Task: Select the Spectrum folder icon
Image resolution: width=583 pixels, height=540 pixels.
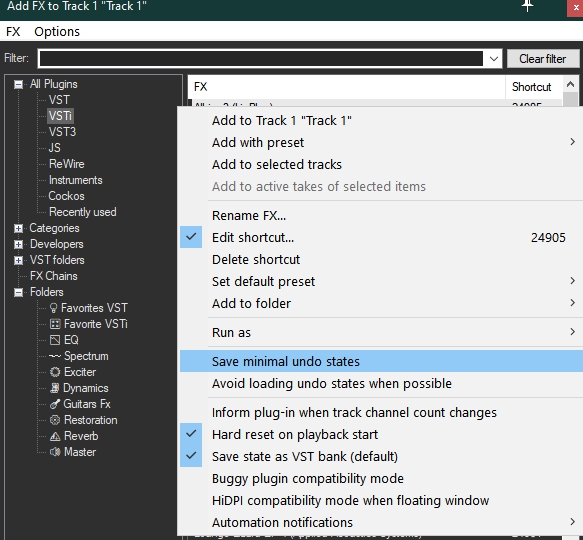Action: coord(55,356)
